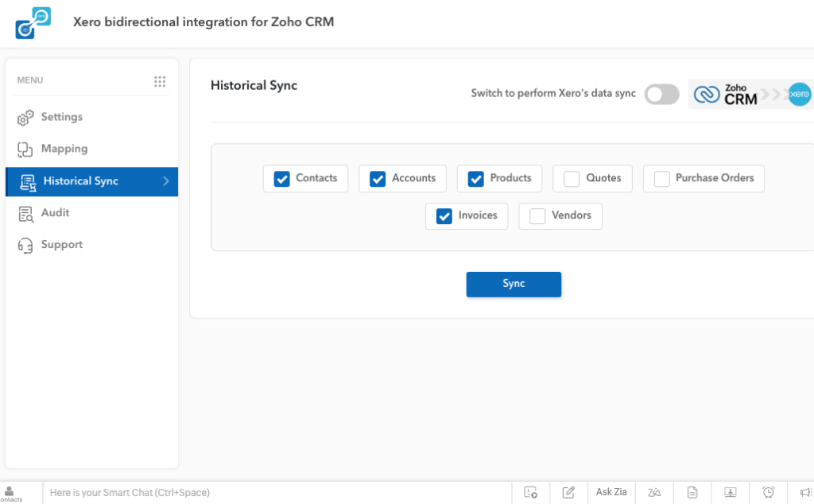Click the compose note pencil icon
Image resolution: width=814 pixels, height=504 pixels.
coord(568,492)
